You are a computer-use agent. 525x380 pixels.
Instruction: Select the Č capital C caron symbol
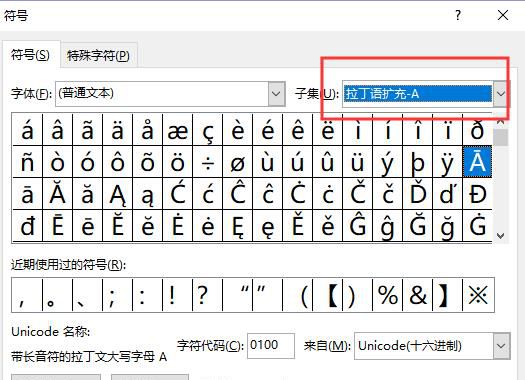[357, 194]
